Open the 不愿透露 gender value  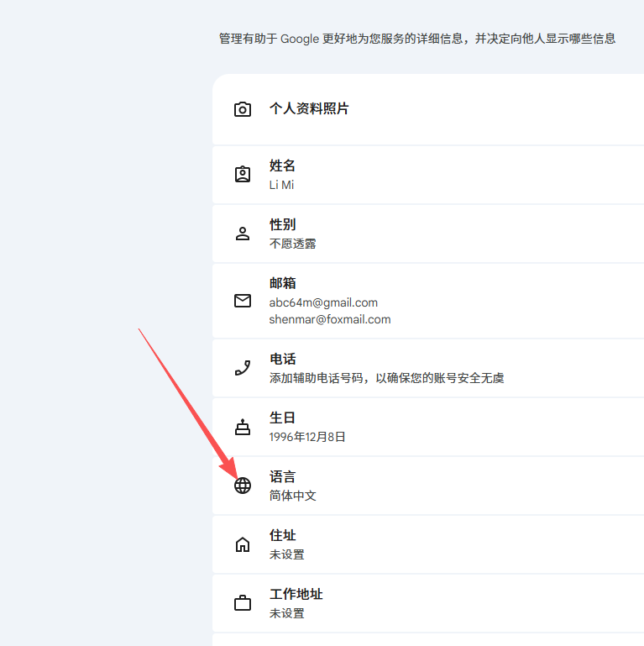[x=292, y=244]
